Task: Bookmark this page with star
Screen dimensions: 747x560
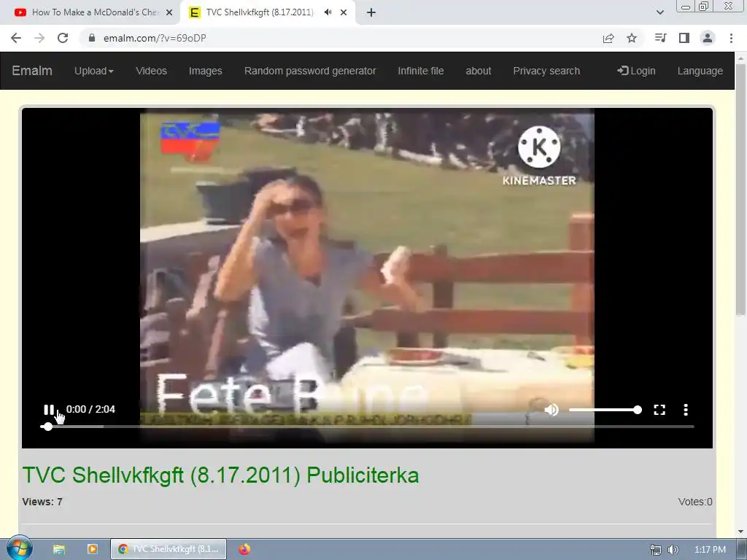Action: (x=632, y=38)
